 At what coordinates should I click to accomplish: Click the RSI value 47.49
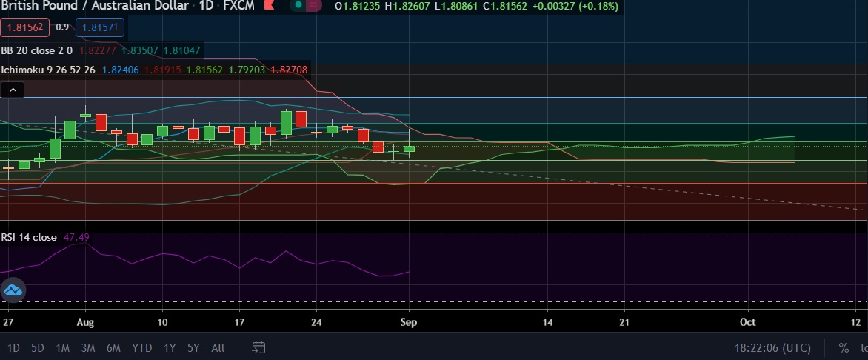76,237
